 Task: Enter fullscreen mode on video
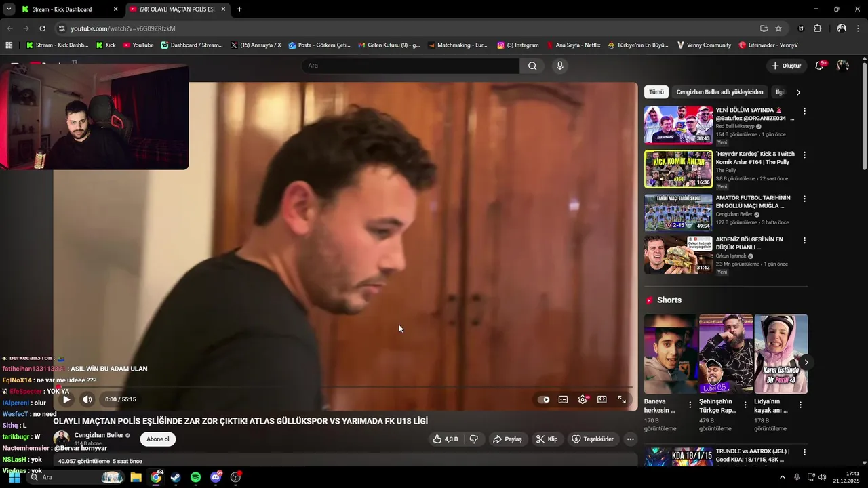coord(621,399)
